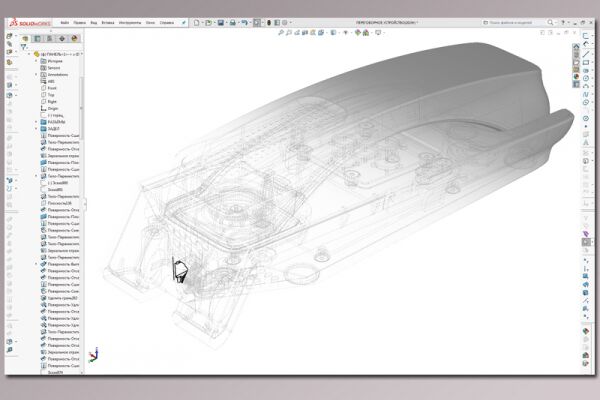The height and width of the screenshot is (400, 600).
Task: Select the Line sketch tool
Action: (x=585, y=54)
